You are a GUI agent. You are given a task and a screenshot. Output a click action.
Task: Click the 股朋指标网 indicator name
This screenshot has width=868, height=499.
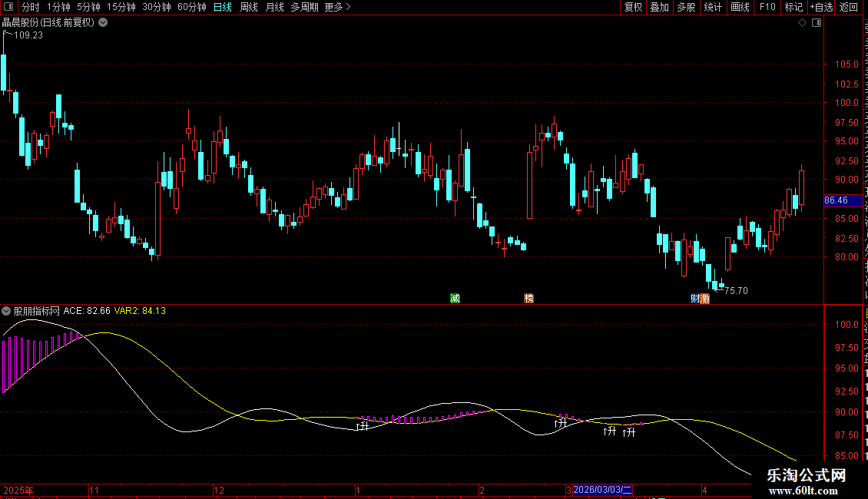pos(37,311)
